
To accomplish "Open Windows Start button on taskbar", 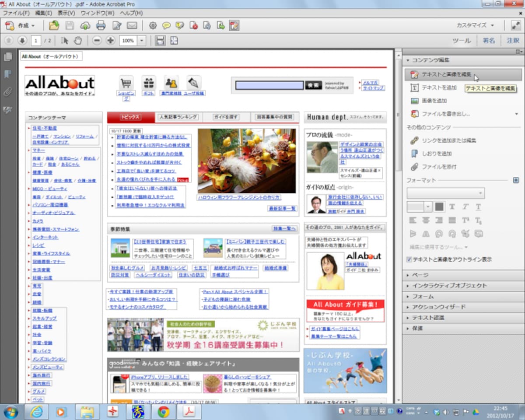I will 10,412.
